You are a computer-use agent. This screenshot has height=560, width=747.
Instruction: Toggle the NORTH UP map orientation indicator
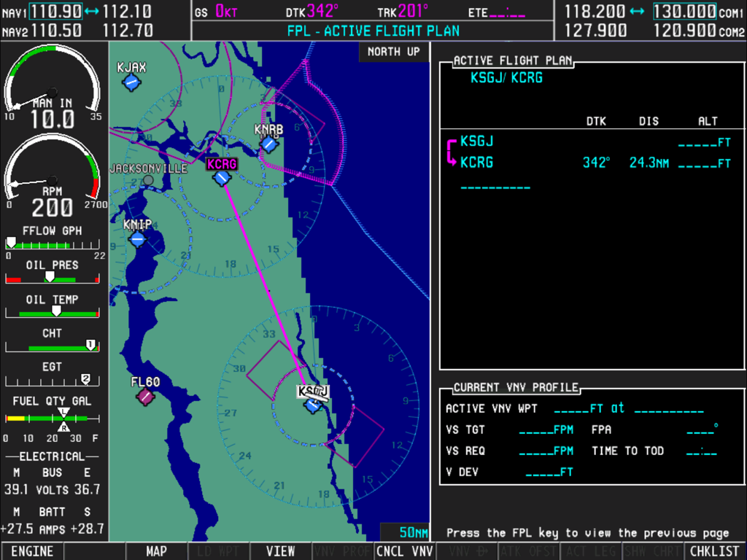click(393, 52)
